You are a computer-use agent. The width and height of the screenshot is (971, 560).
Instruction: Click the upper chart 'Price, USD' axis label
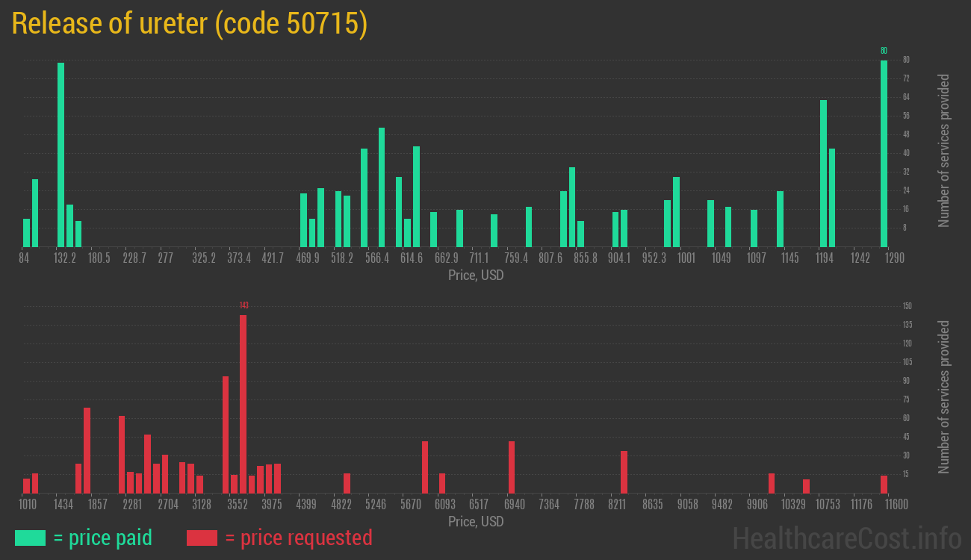click(476, 276)
